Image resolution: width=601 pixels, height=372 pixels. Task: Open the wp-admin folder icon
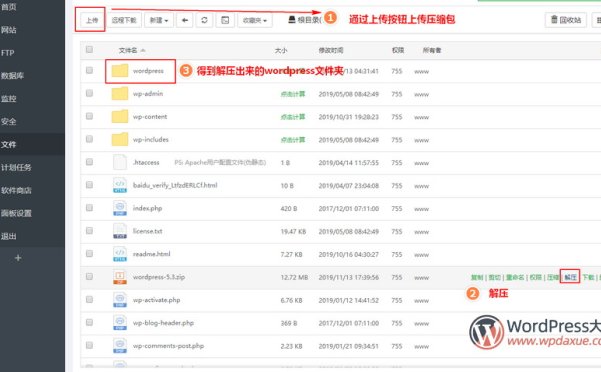click(120, 93)
